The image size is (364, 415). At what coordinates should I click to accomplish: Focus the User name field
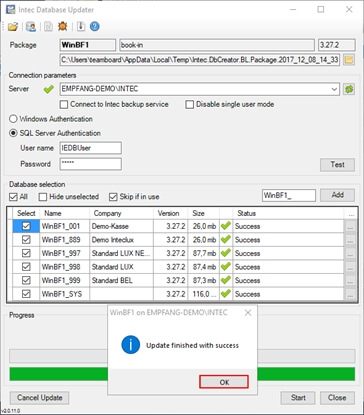(91, 148)
